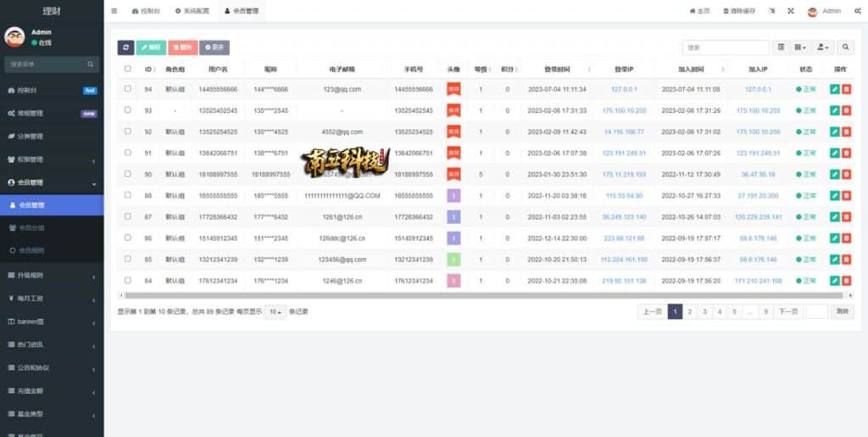
Task: Select the checkbox for row ID 88
Action: (x=128, y=195)
